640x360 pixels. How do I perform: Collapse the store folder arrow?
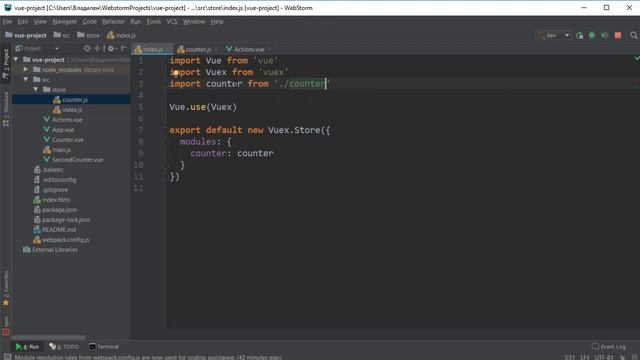36,89
